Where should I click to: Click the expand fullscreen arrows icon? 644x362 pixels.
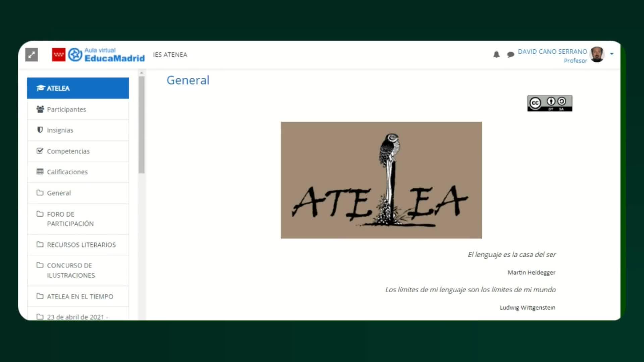tap(32, 55)
